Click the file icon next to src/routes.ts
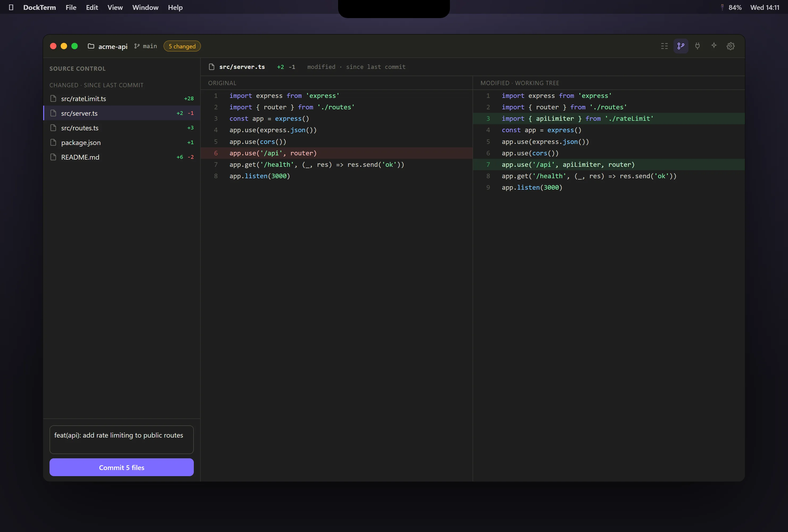 [53, 128]
